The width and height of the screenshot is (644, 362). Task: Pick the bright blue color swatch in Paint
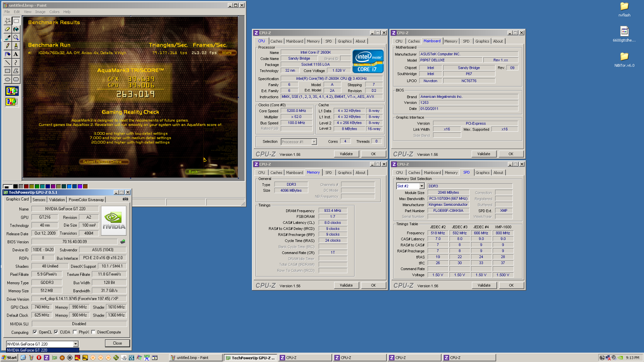coord(69,186)
